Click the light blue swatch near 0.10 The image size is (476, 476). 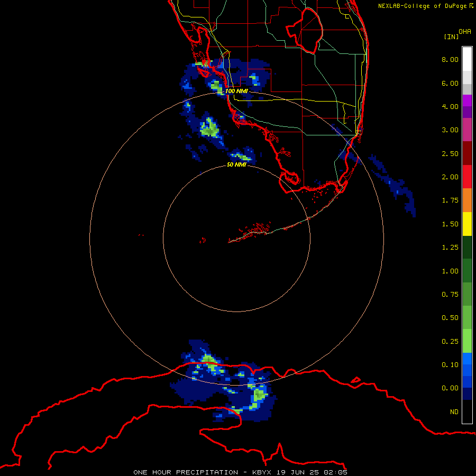(x=467, y=359)
